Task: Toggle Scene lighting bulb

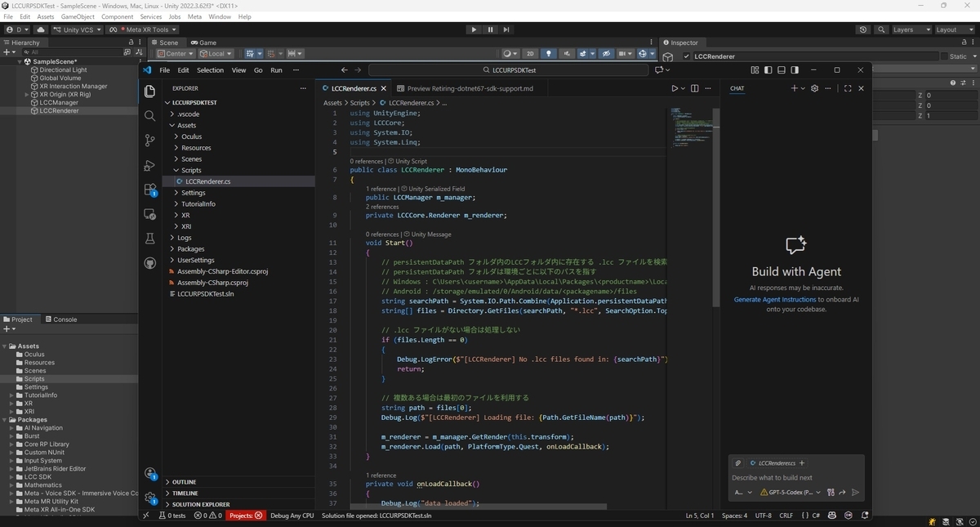Action: tap(549, 54)
